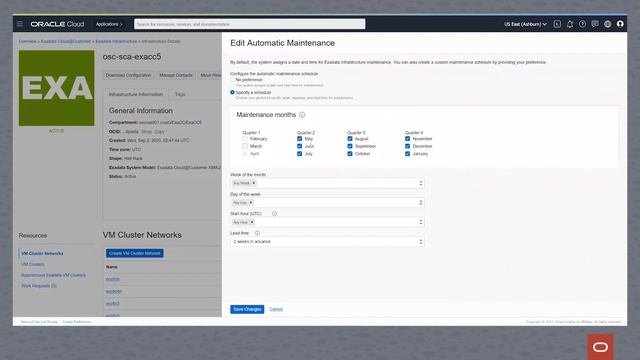Open the help question mark icon
Screen dimensions: 640x360
click(582, 24)
